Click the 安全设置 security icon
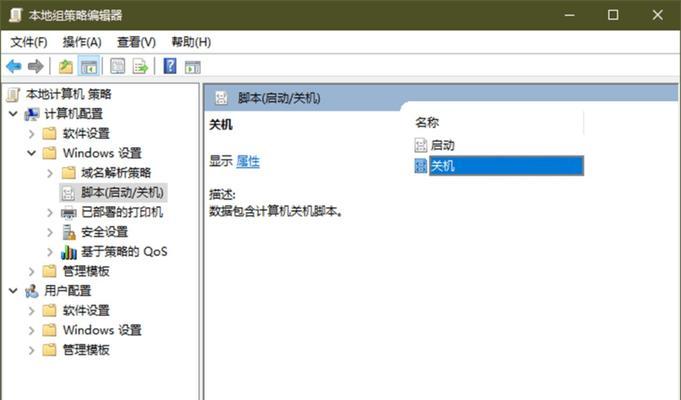The image size is (681, 400). tap(69, 232)
